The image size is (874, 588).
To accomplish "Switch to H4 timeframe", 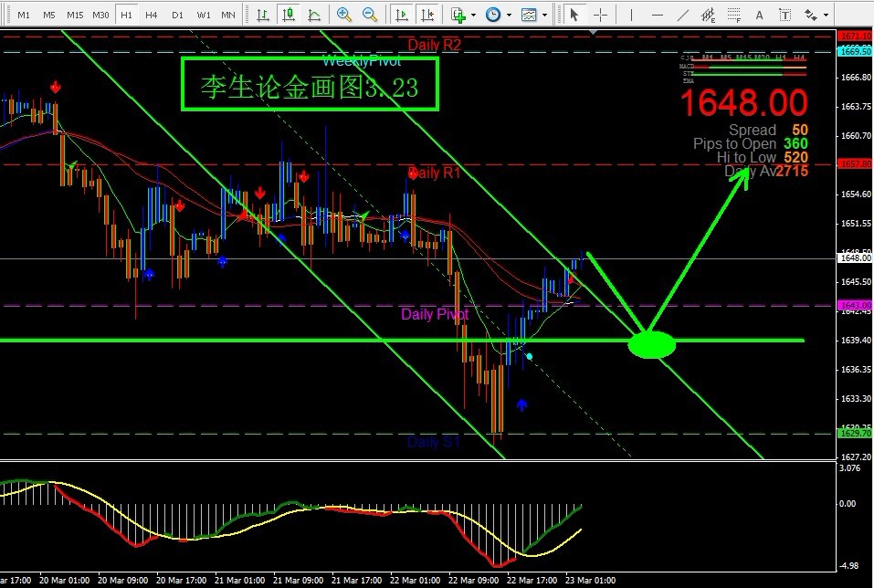I will click(x=152, y=15).
